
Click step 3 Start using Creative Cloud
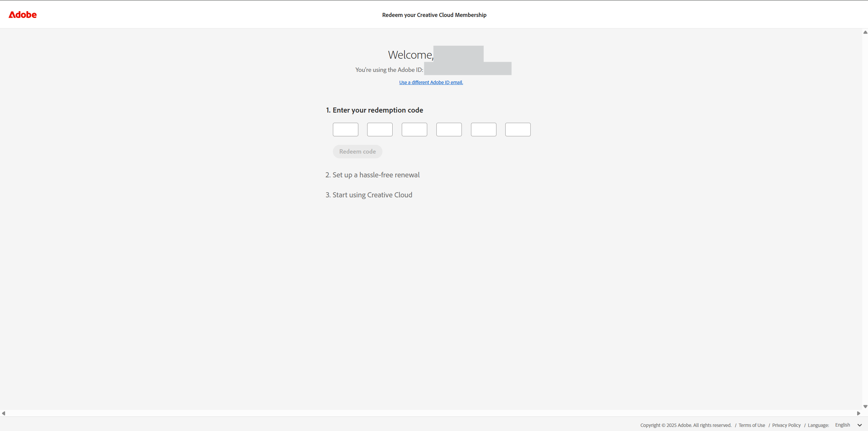coord(369,195)
